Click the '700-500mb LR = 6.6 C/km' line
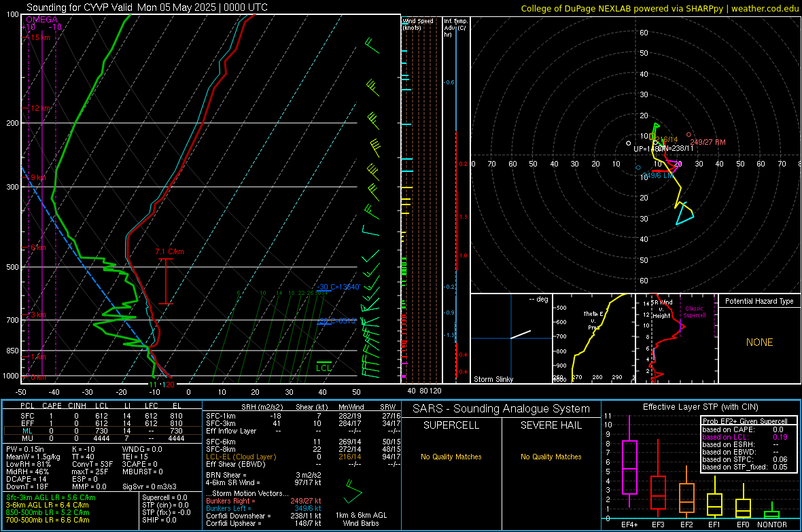The width and height of the screenshot is (802, 532). point(48,520)
